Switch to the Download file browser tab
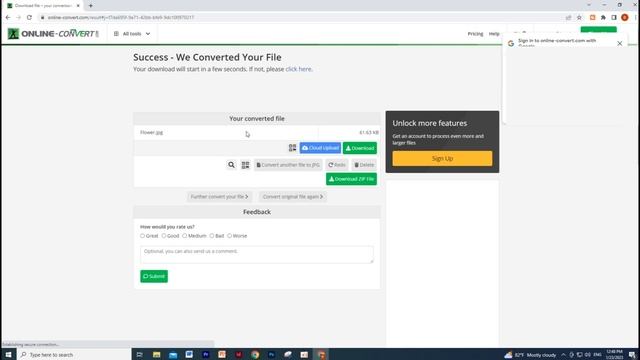Image resolution: width=640 pixels, height=360 pixels. click(x=43, y=6)
